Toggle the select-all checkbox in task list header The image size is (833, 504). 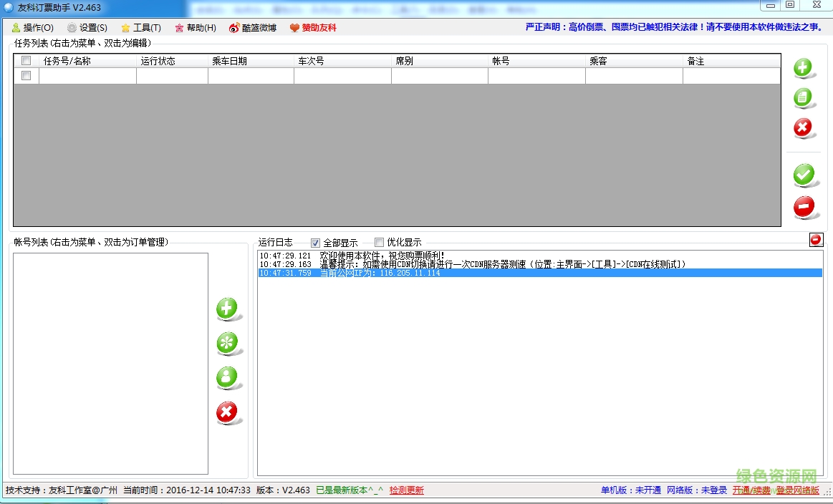[26, 60]
